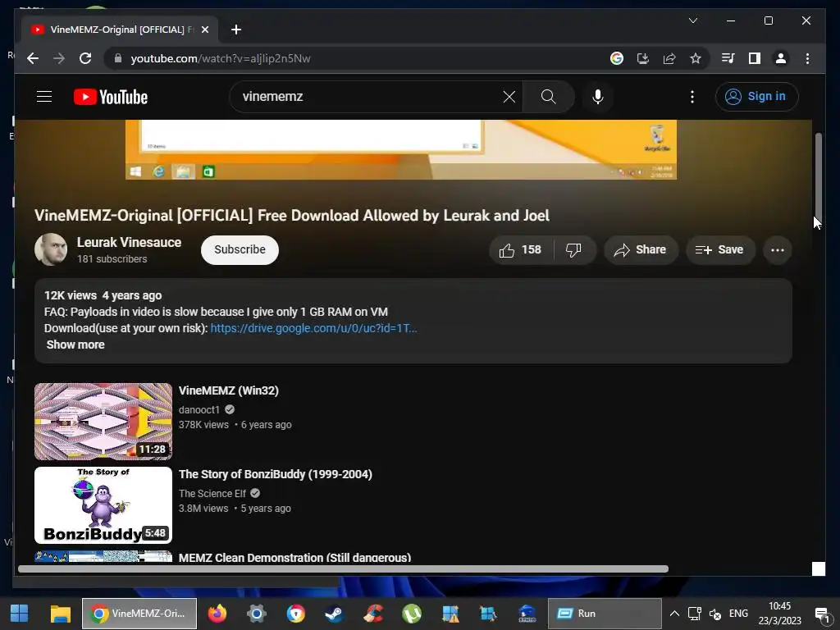840x630 pixels.
Task: Share this page via address bar icon
Action: (669, 58)
